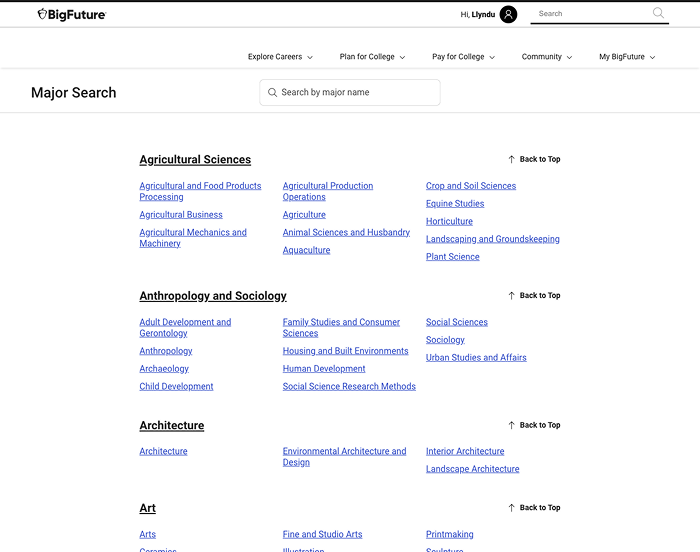Expand the Explore Careers menu
The height and width of the screenshot is (552, 700).
(280, 57)
